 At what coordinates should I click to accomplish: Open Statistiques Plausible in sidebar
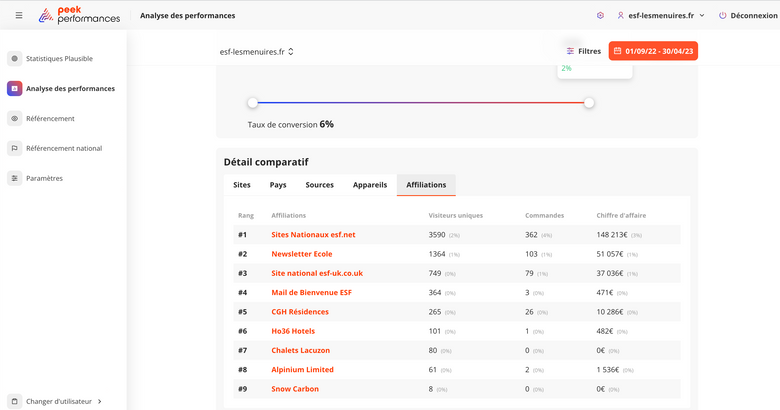(59, 58)
